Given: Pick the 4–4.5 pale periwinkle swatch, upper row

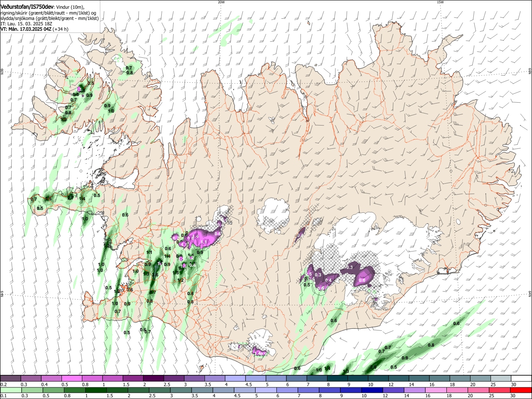Looking at the screenshot, I should (235, 379).
